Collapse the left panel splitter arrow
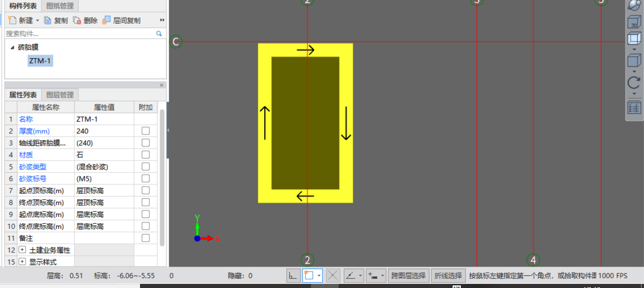The width and height of the screenshot is (644, 288). 168,130
